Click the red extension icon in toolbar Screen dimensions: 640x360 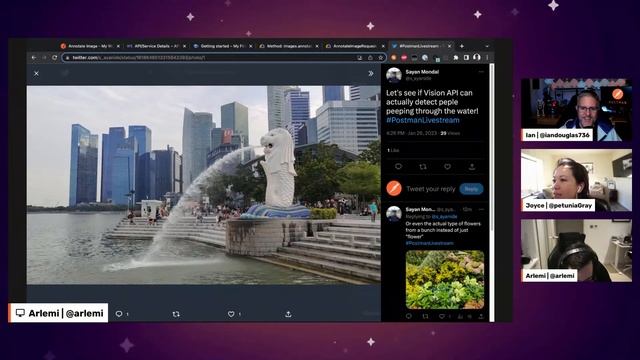pyautogui.click(x=404, y=58)
